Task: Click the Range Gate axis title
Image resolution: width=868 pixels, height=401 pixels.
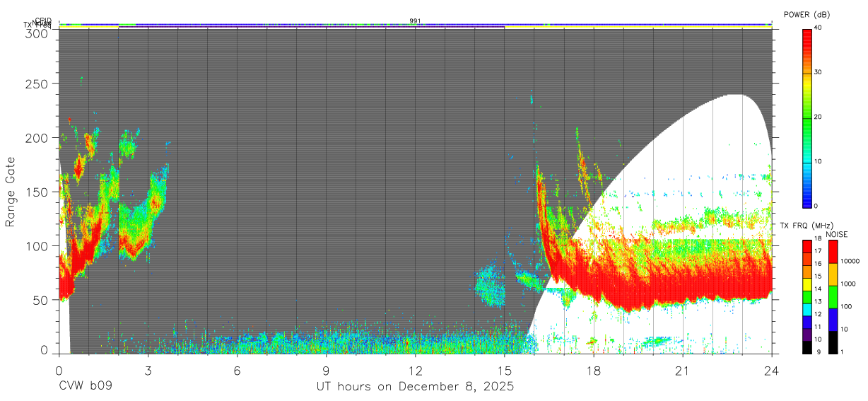Action: point(11,192)
